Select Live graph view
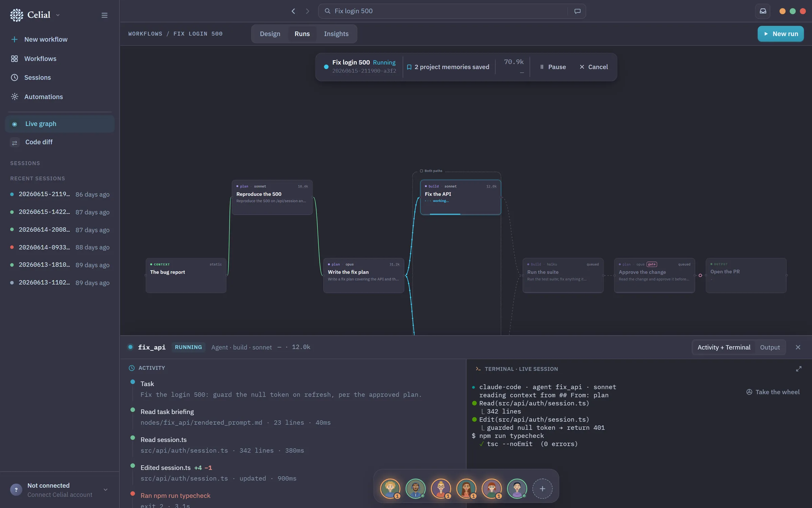 60,124
